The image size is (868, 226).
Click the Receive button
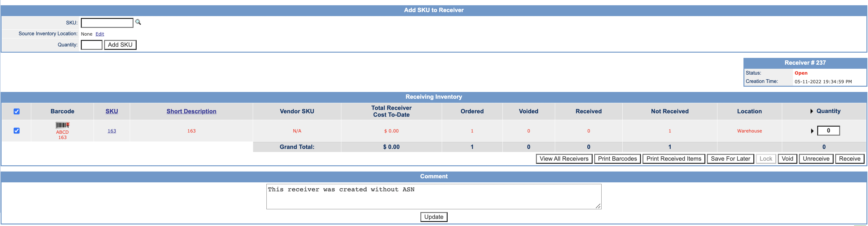pos(850,159)
